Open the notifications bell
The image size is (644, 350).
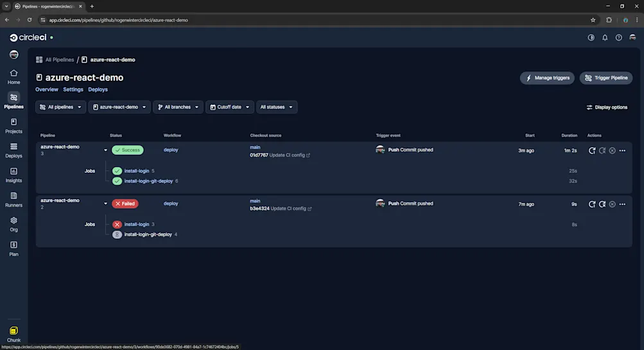tap(605, 37)
